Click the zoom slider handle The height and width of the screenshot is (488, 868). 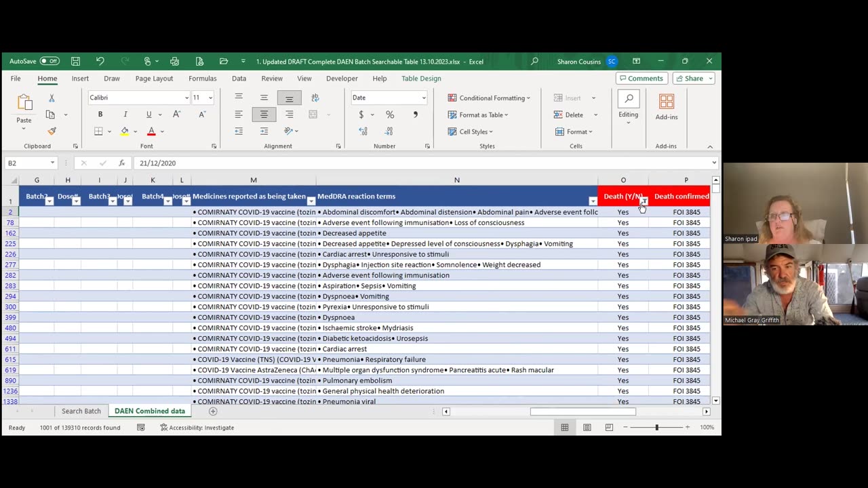coord(656,427)
